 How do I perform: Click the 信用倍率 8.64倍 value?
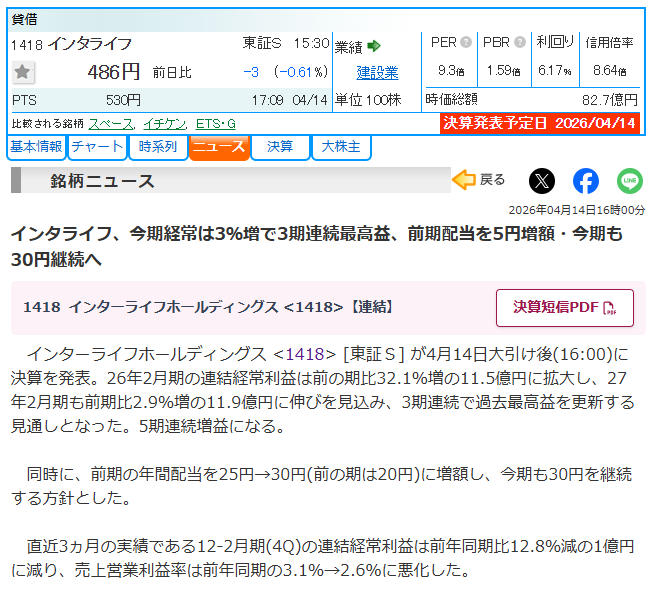coord(610,71)
